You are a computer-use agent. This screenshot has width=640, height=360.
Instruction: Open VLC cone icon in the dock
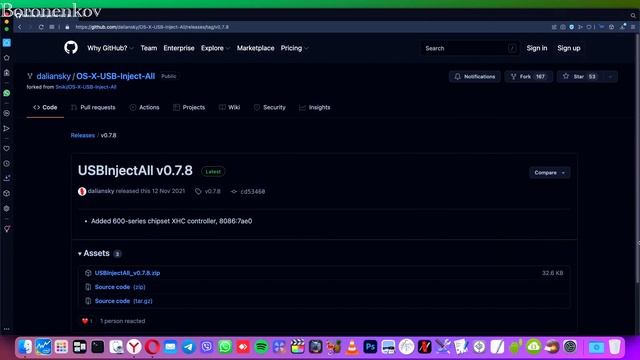coord(352,347)
